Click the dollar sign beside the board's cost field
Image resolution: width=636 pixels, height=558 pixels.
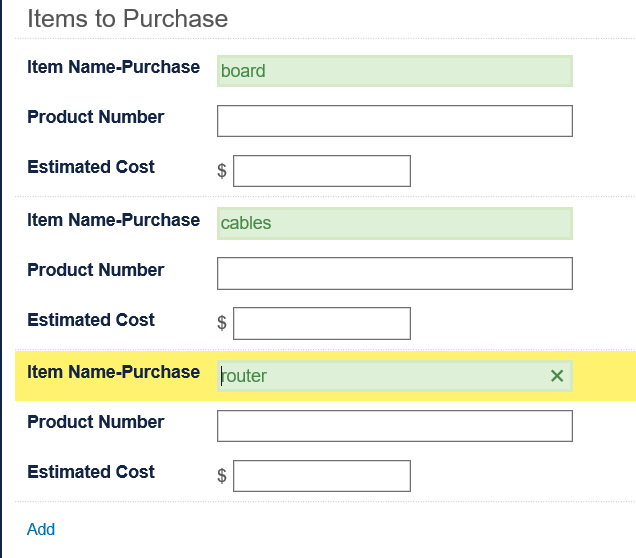click(x=222, y=171)
